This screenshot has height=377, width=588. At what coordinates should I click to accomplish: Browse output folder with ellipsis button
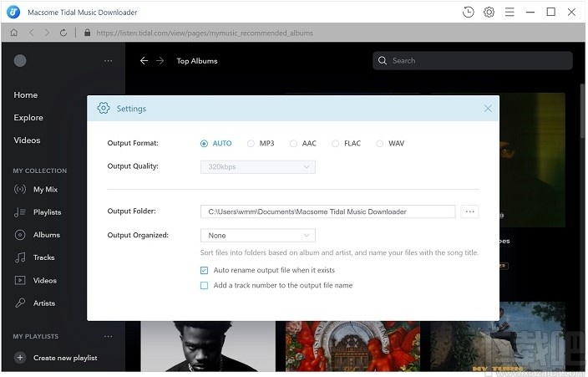469,211
